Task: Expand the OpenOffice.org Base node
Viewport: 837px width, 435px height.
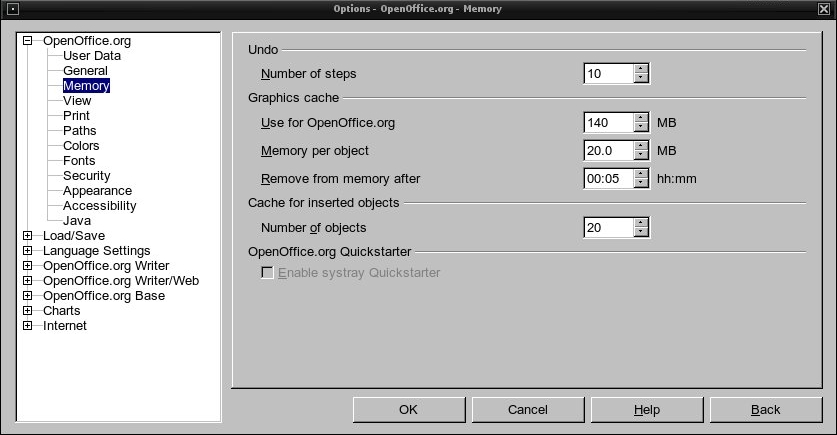Action: coord(28,295)
